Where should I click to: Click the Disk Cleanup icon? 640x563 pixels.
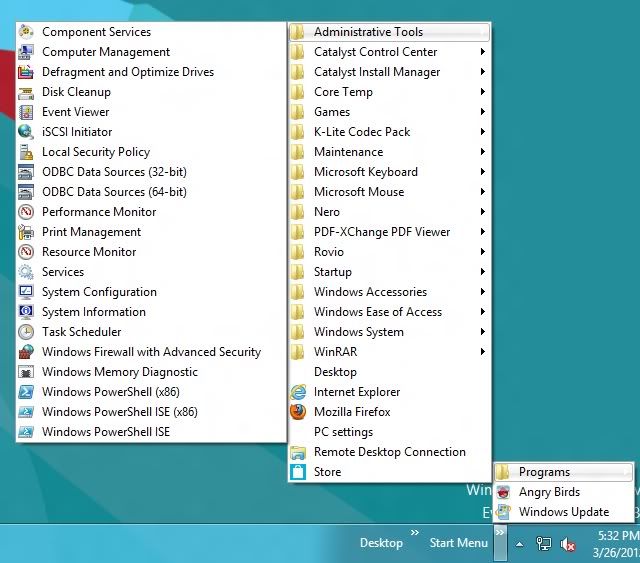[26, 92]
